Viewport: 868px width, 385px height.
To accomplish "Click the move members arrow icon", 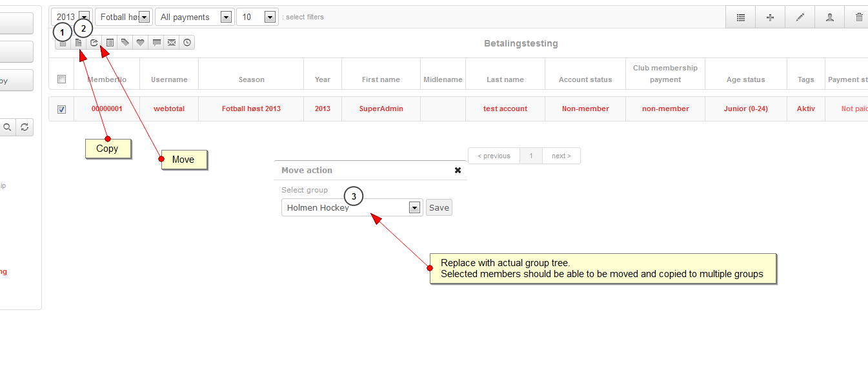I will (x=94, y=43).
